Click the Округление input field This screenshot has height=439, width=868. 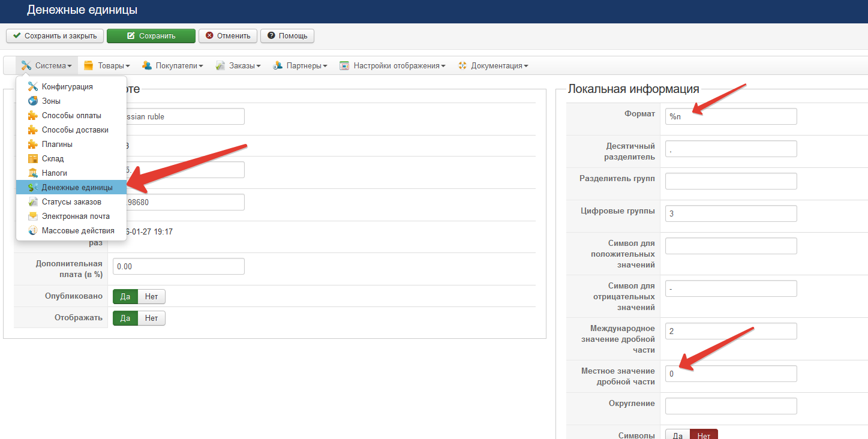[731, 406]
